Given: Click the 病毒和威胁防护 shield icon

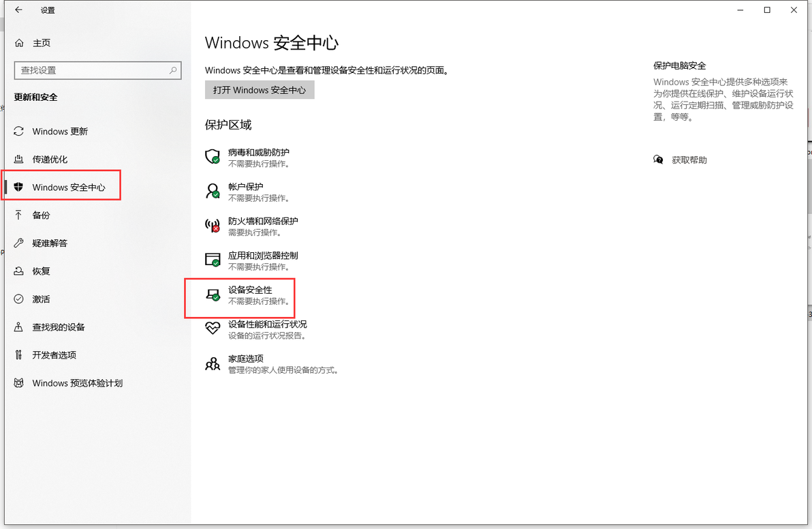Looking at the screenshot, I should 213,157.
